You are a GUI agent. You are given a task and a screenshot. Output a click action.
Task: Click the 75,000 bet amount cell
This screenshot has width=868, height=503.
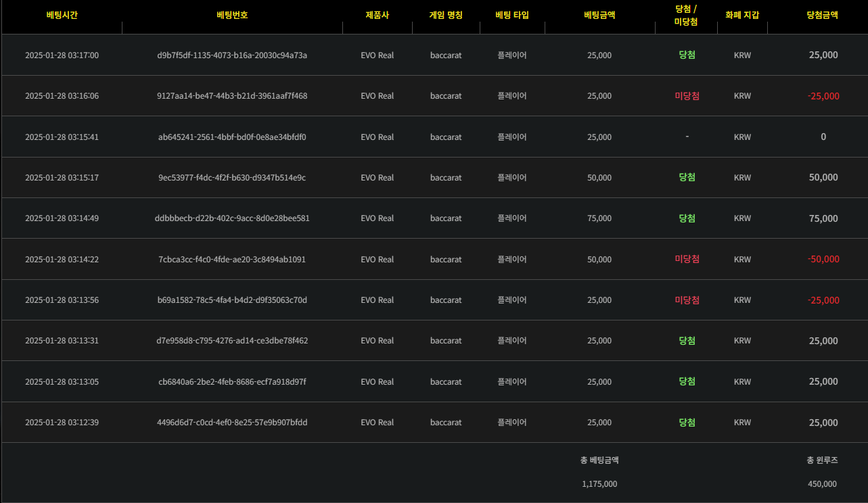(x=599, y=218)
